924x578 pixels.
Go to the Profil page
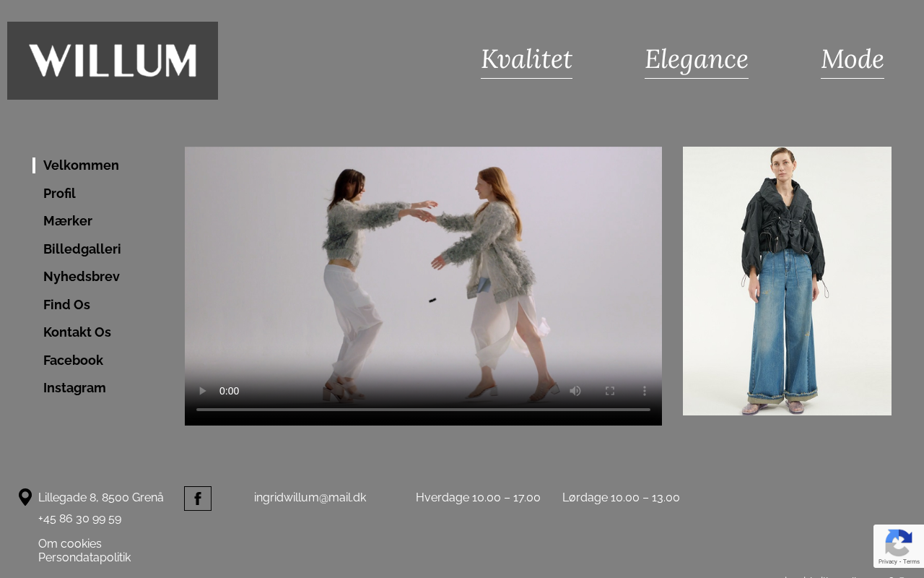(59, 194)
